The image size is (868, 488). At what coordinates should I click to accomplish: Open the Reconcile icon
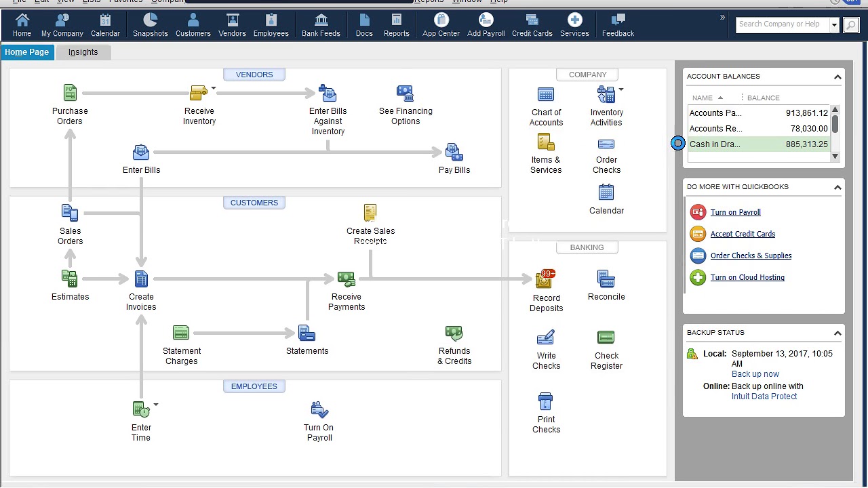point(606,279)
